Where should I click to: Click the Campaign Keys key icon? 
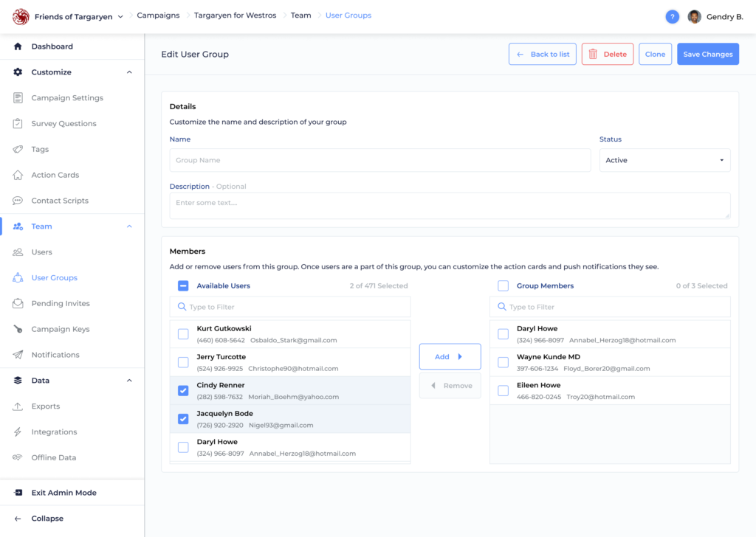(18, 329)
